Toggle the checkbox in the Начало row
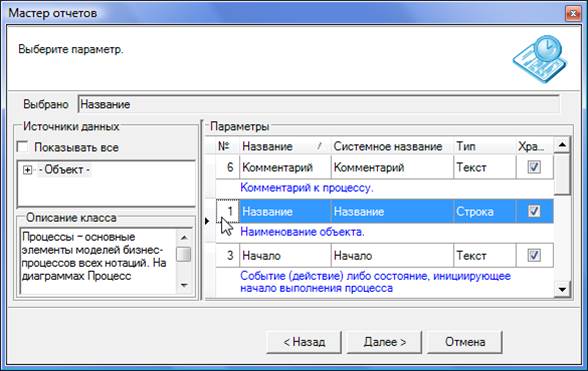Viewport: 588px width, 371px height. pyautogui.click(x=534, y=255)
